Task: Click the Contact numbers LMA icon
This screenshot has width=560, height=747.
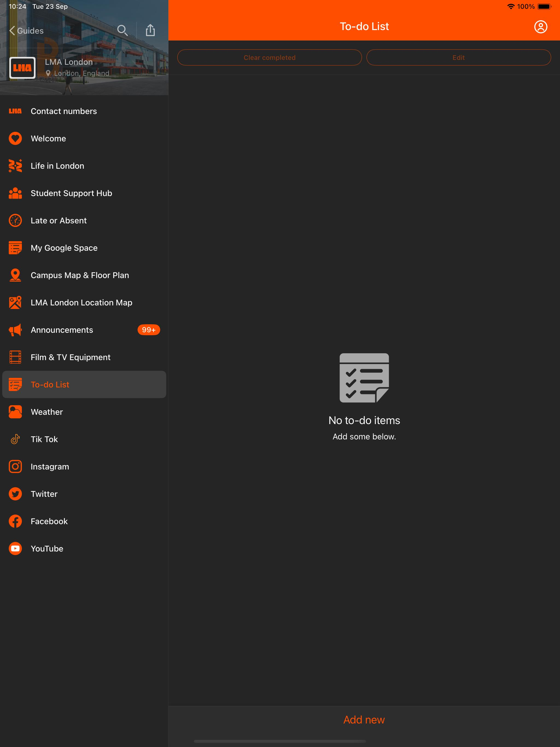Action: [15, 111]
